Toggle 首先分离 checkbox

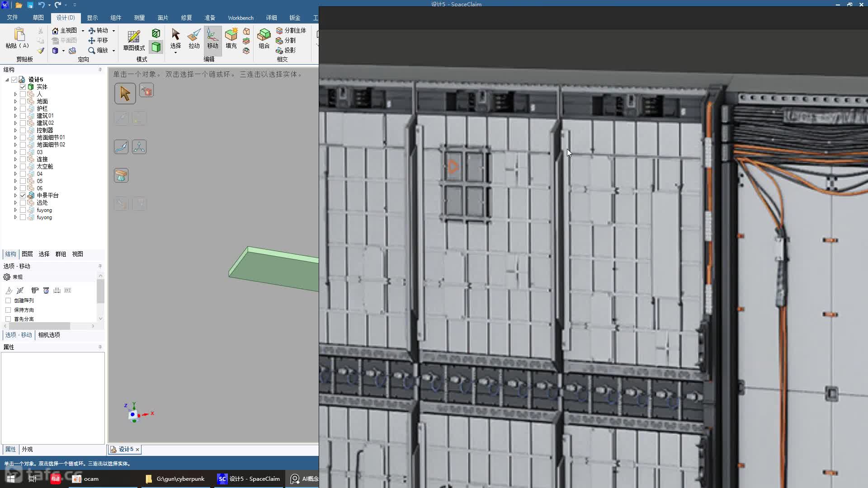pos(8,319)
